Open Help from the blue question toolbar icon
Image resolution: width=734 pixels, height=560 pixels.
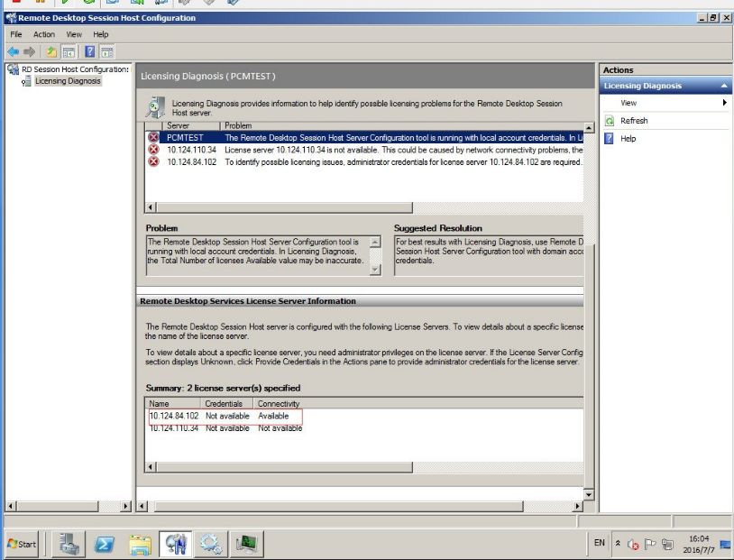(90, 52)
